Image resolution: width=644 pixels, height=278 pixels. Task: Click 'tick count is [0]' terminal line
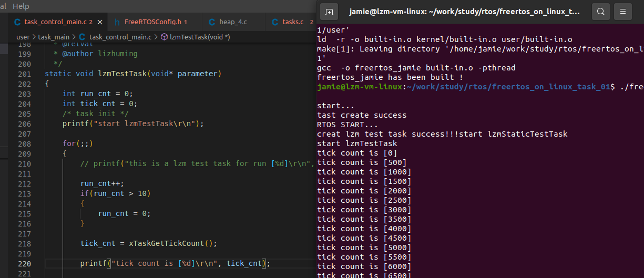coord(357,153)
